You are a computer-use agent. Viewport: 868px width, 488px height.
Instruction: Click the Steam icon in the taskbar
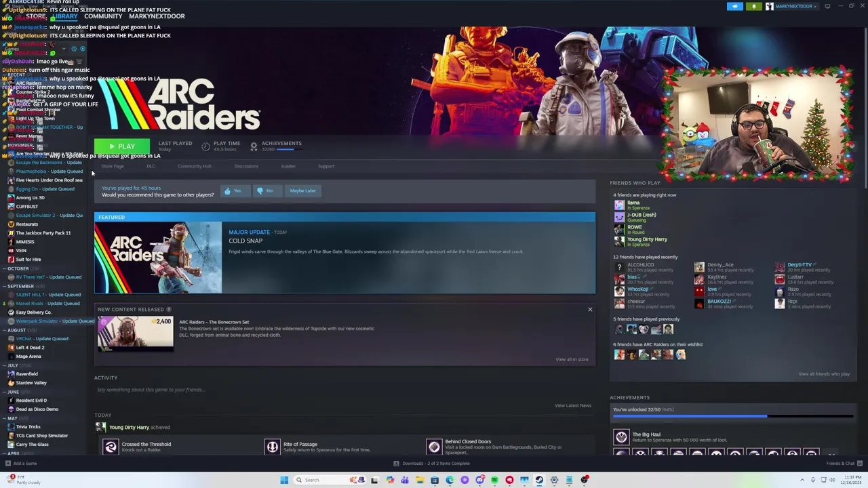click(539, 480)
